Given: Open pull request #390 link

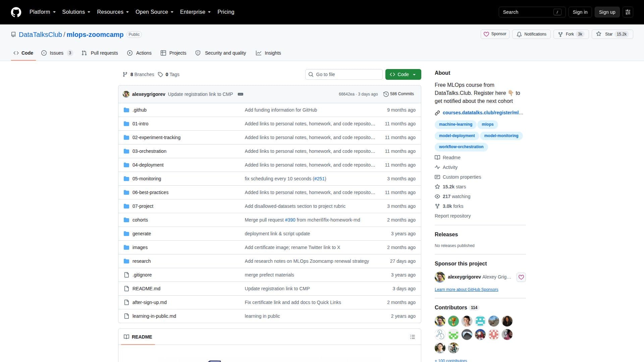Looking at the screenshot, I should pyautogui.click(x=290, y=220).
